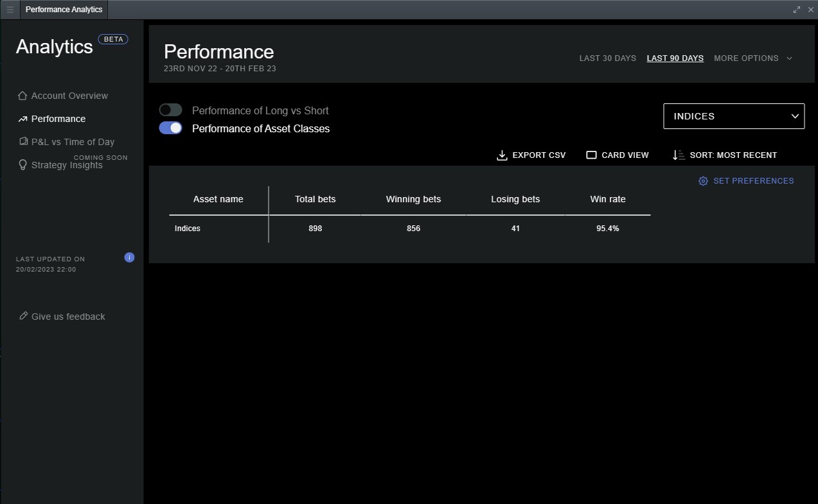
Task: Expand the window using the maximize icon
Action: pyautogui.click(x=797, y=10)
